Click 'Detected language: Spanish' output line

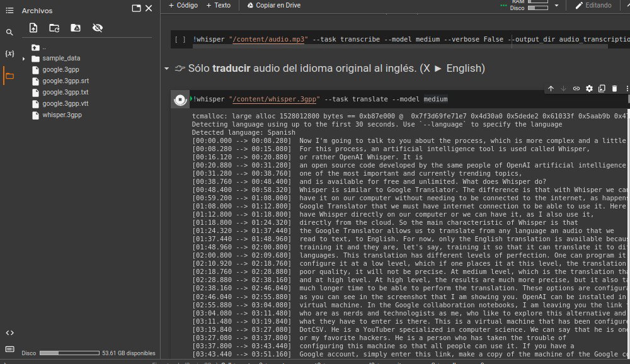pos(243,133)
